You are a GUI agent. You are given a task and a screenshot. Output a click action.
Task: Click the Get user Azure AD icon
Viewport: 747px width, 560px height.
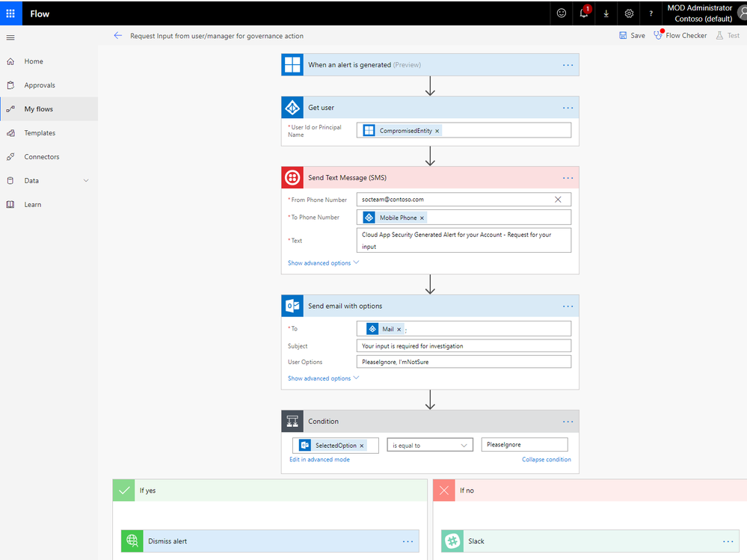(x=292, y=108)
